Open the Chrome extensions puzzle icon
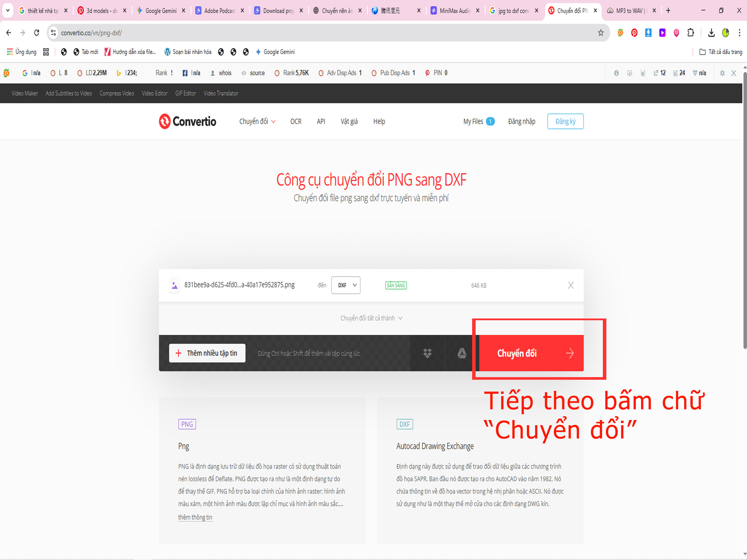The image size is (747, 560). click(691, 33)
